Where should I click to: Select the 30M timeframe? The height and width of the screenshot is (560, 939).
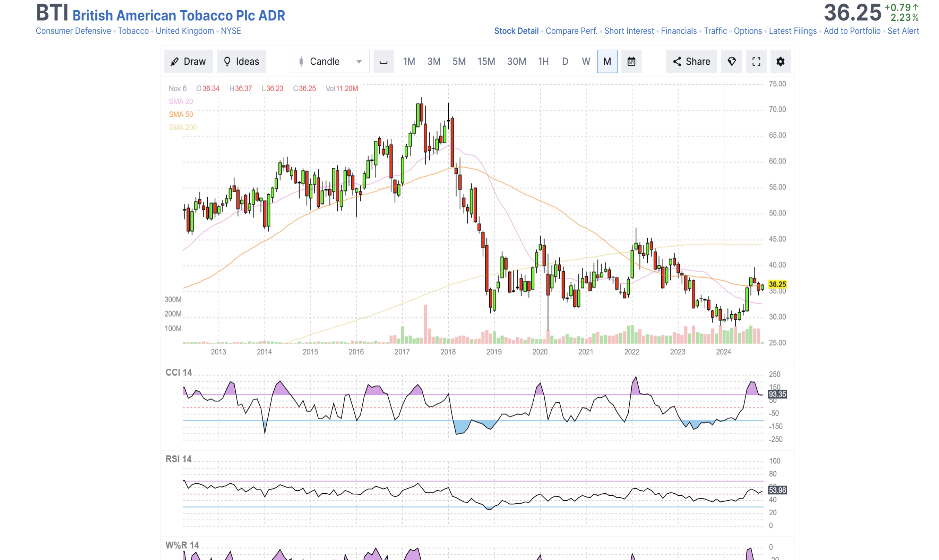point(516,62)
